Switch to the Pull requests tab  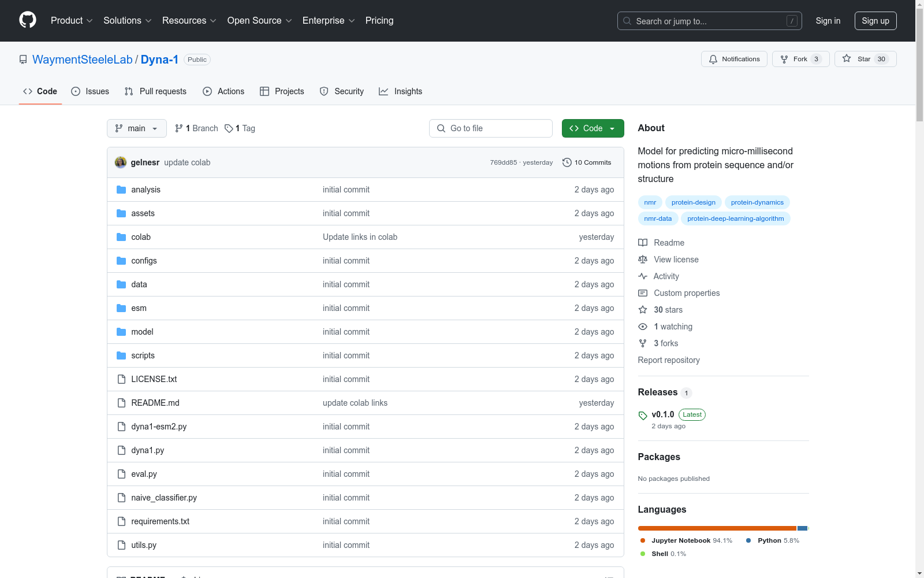tap(155, 91)
